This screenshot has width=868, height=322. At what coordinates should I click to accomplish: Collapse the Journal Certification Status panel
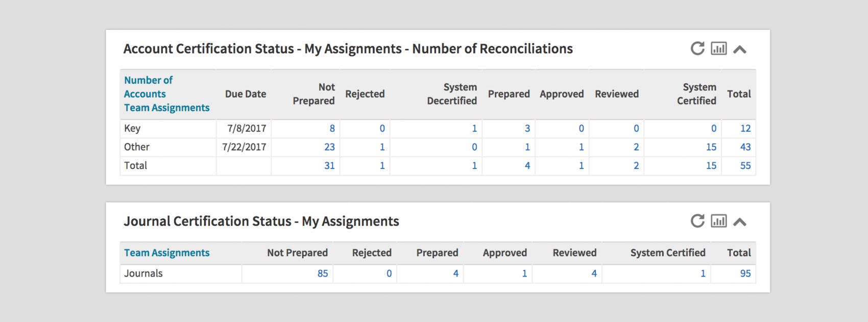pos(740,222)
